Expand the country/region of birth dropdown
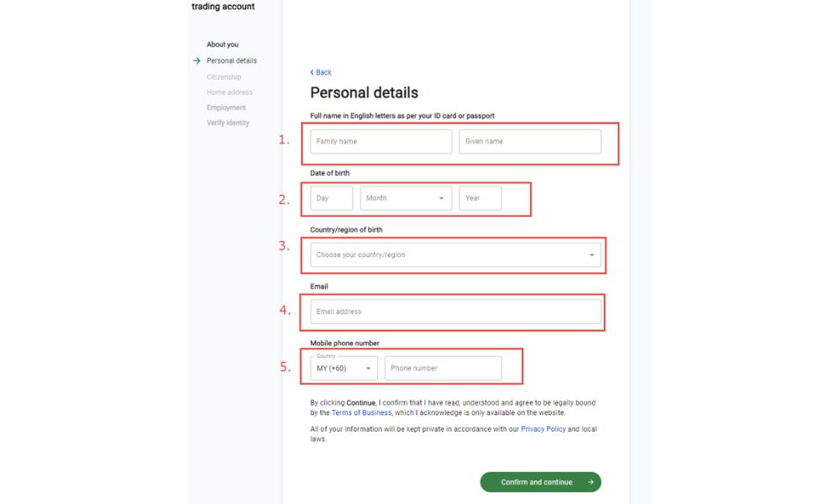The height and width of the screenshot is (504, 840). coord(455,255)
